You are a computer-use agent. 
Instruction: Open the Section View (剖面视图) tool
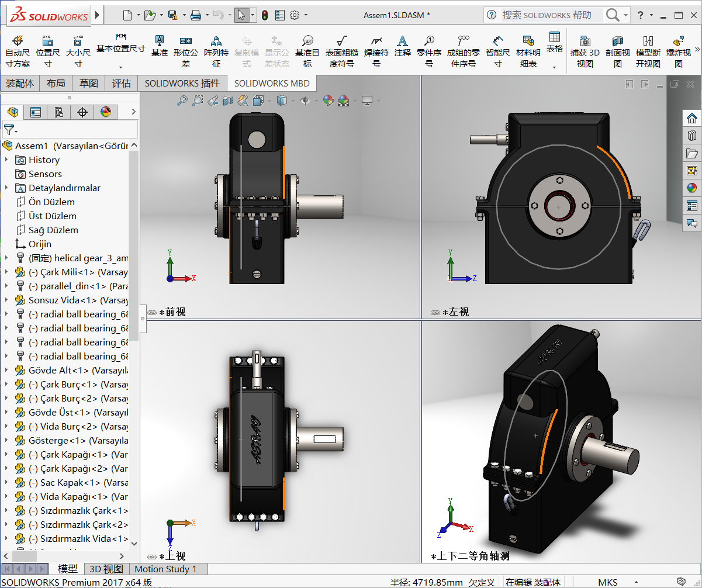tap(618, 51)
